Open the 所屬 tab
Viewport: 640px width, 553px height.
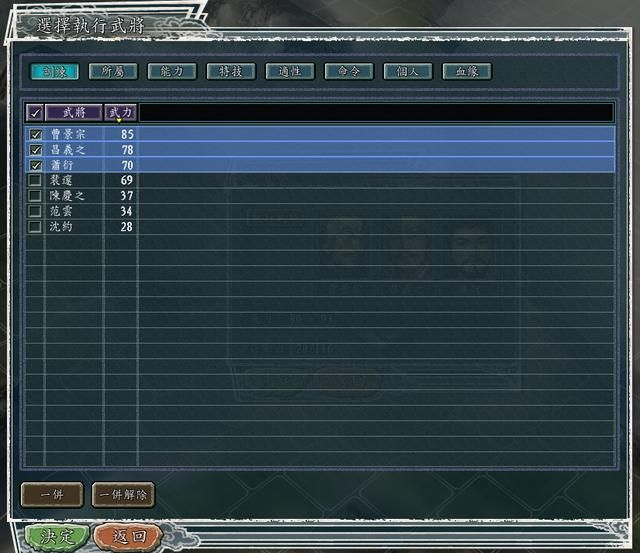coord(113,72)
